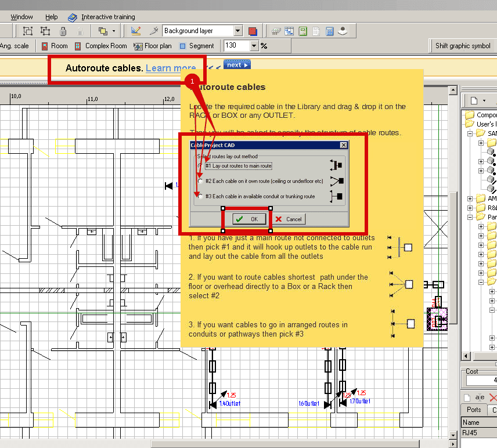
Task: Click the red delete X icon in Ports panel
Action: pyautogui.click(x=493, y=398)
